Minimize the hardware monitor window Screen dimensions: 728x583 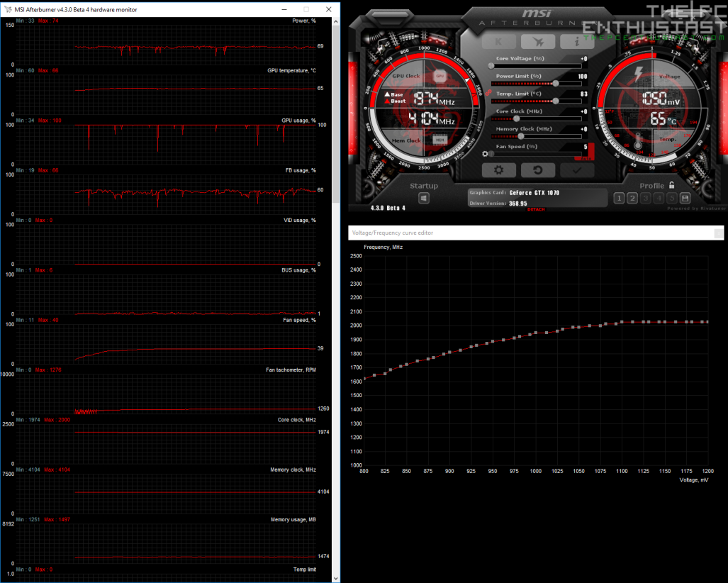coord(284,9)
